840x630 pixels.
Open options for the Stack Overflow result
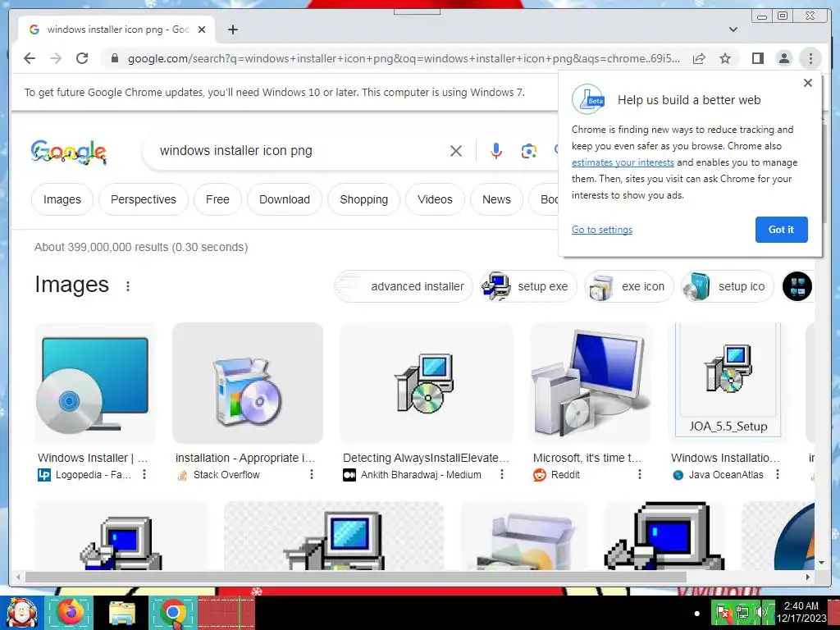[x=311, y=474]
